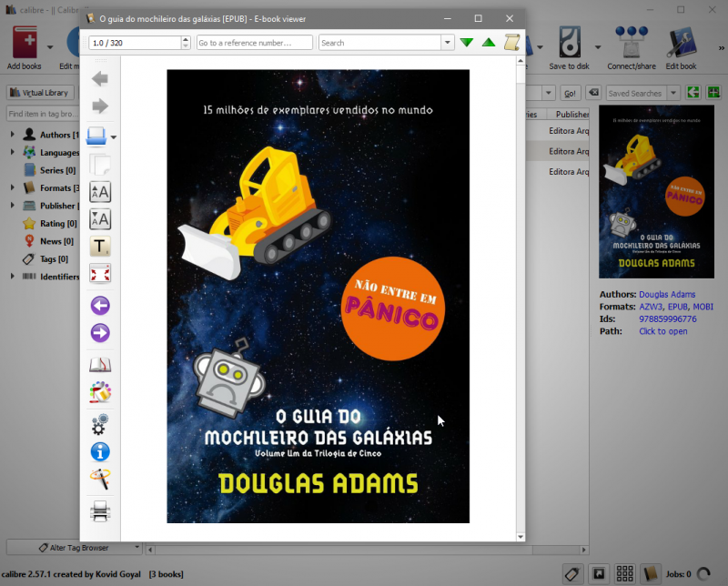Viewport: 728px width, 586px height.
Task: Click the viewer's vertical scrollbar
Action: coord(521,299)
